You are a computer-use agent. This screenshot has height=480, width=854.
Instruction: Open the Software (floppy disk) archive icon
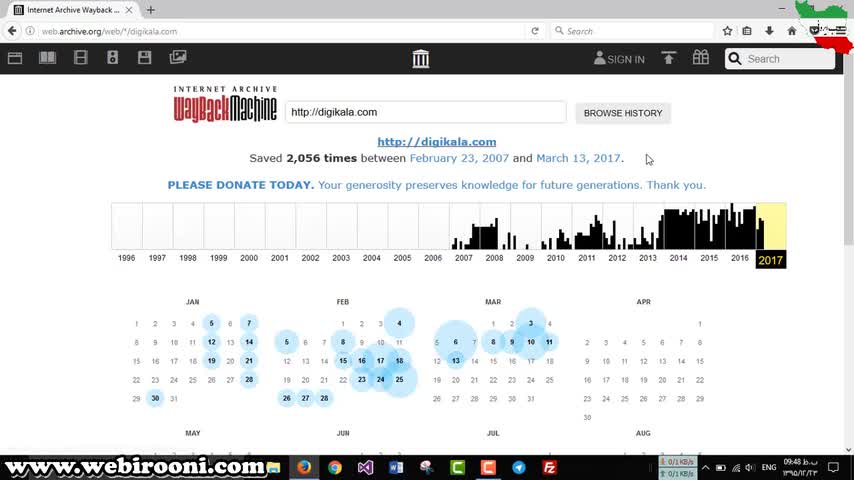(144, 57)
